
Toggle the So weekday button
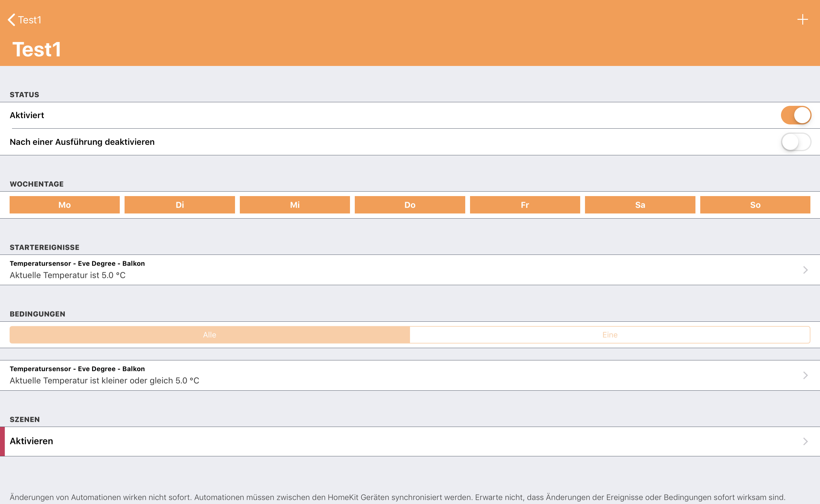pyautogui.click(x=755, y=205)
